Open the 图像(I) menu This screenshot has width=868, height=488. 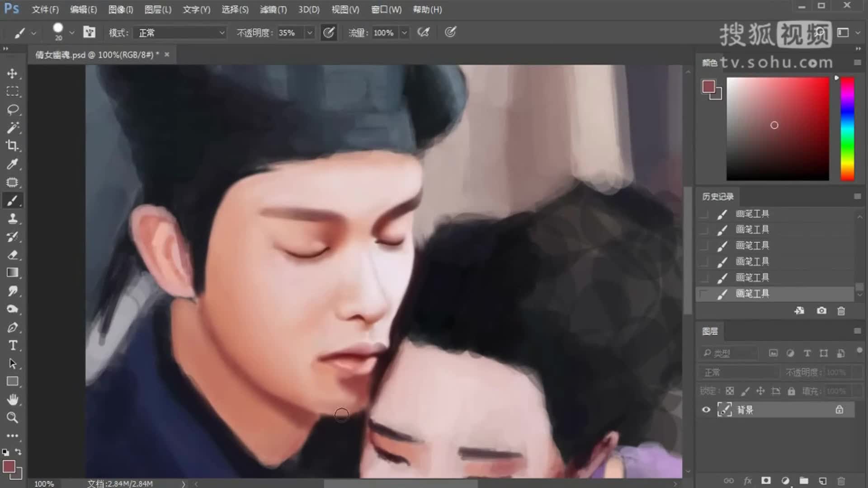click(x=121, y=9)
